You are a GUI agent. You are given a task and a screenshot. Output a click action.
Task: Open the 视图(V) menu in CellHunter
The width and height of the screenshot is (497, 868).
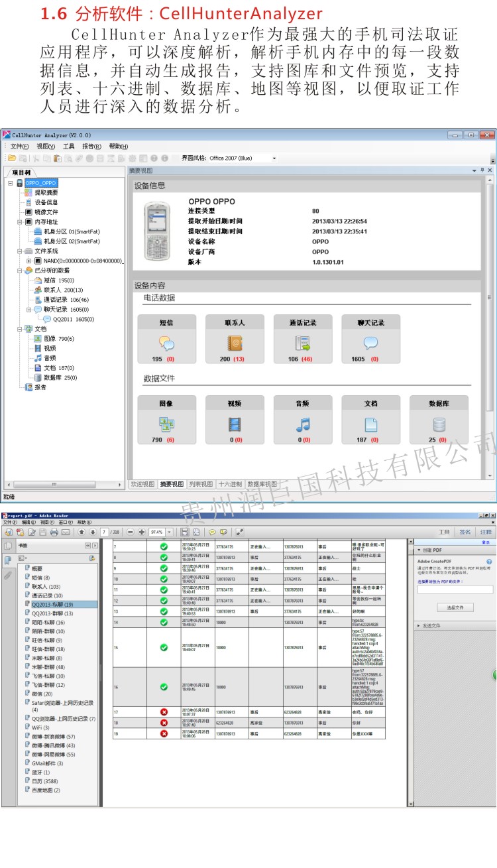click(46, 147)
